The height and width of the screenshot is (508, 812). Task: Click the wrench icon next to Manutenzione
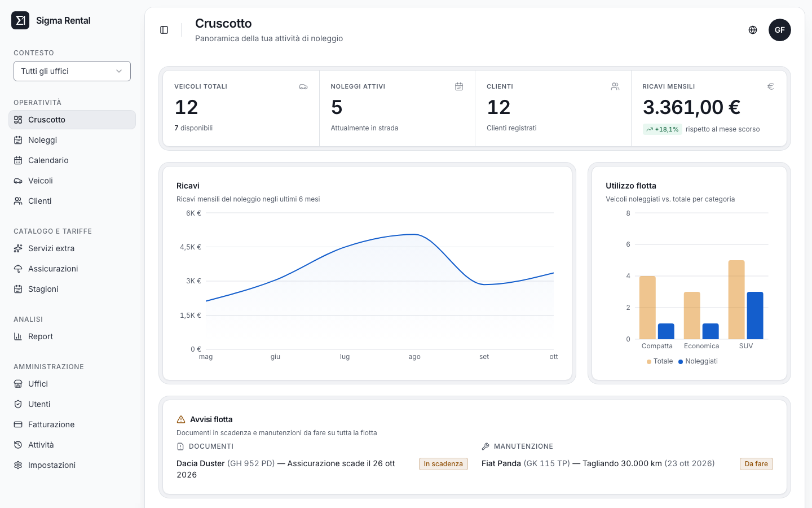tap(486, 446)
